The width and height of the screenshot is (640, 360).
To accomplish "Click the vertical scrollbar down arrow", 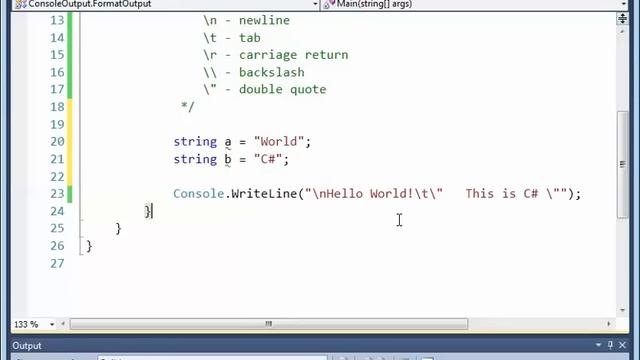I will [x=622, y=310].
